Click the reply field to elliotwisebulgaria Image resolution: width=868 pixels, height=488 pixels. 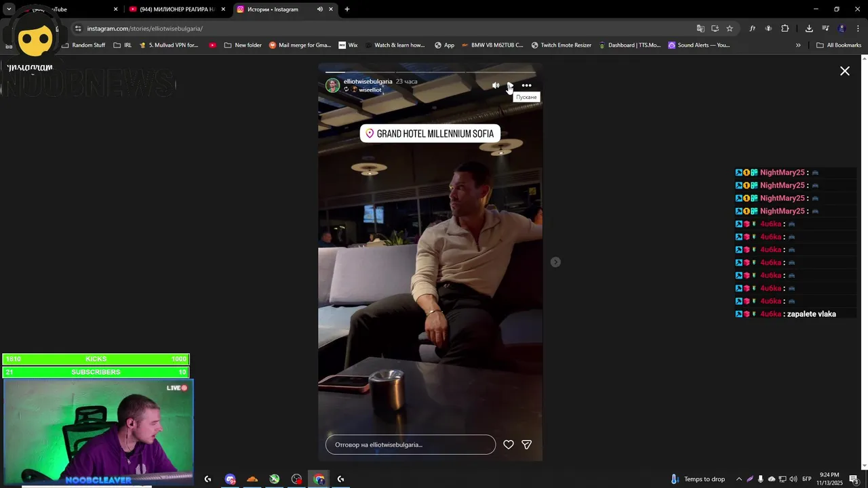coord(410,445)
